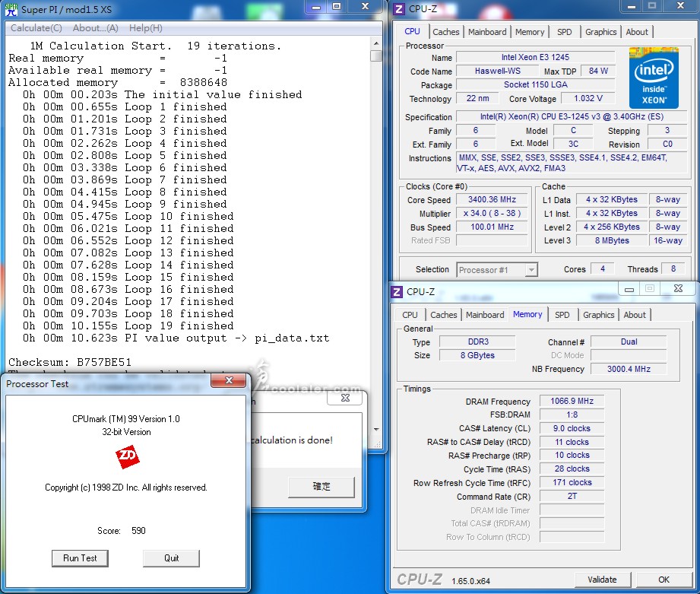The height and width of the screenshot is (594, 700).
Task: Open Graphics tab in lower CPU-Z window
Action: (x=598, y=314)
